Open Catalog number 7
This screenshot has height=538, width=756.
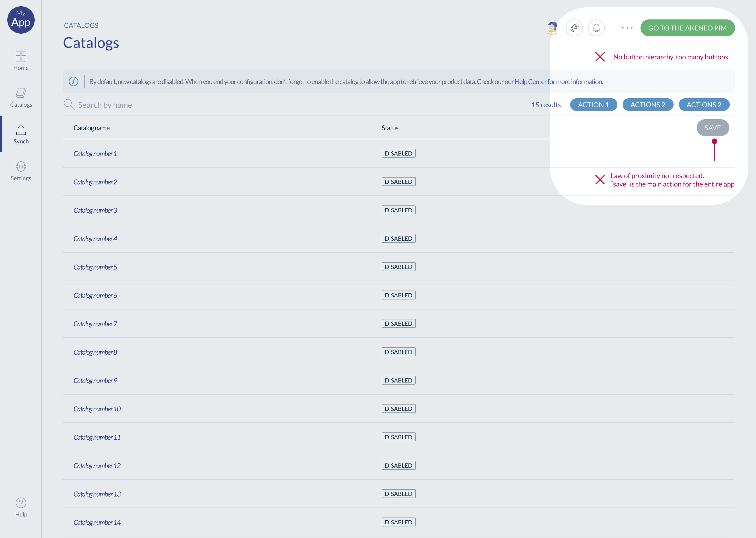click(95, 324)
